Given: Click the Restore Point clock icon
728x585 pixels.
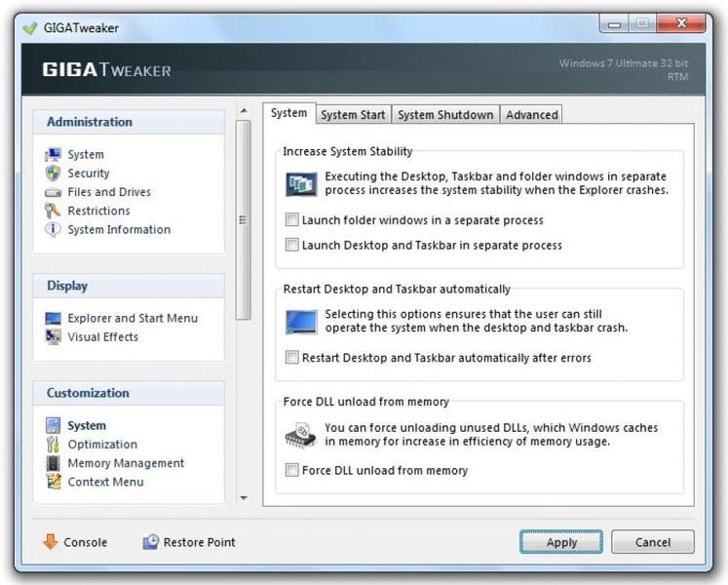Looking at the screenshot, I should tap(150, 542).
